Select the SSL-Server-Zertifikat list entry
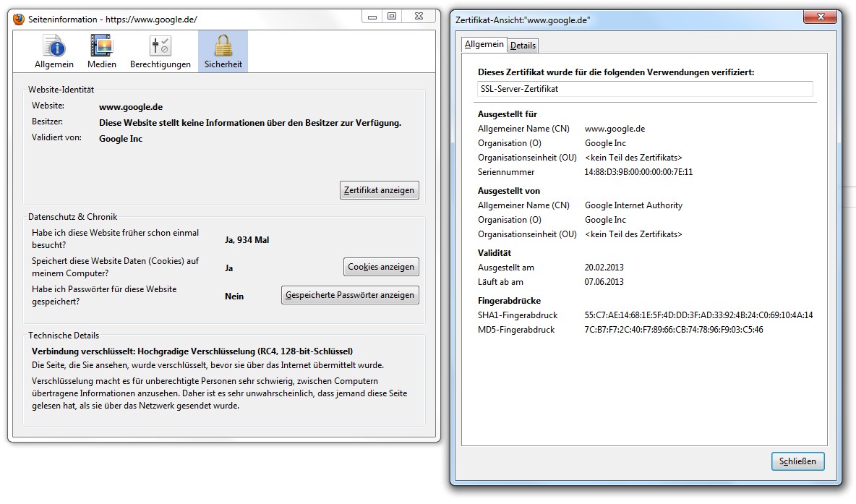Screen dimensions: 856x504 [x=645, y=88]
